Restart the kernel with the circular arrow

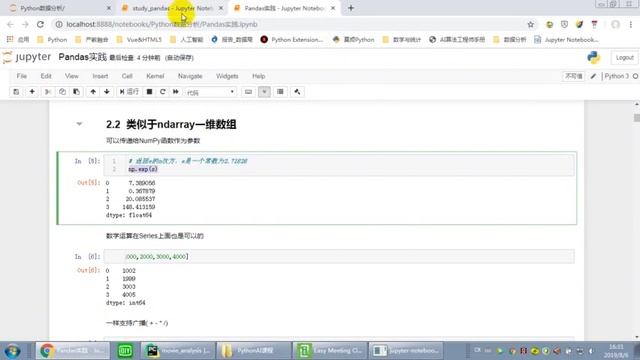[162, 92]
